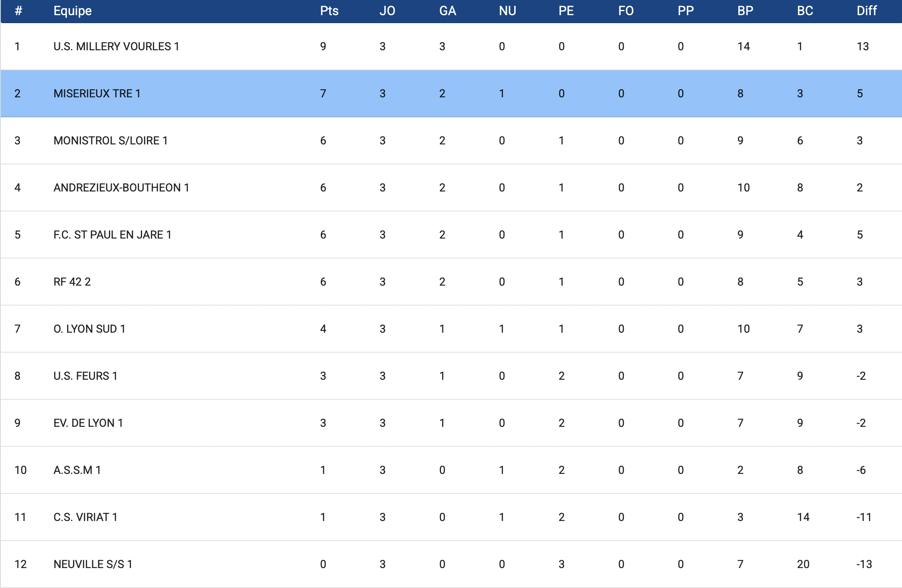Click the A.S.S.M 1 team name
Screen dimensions: 902x588
click(77, 470)
